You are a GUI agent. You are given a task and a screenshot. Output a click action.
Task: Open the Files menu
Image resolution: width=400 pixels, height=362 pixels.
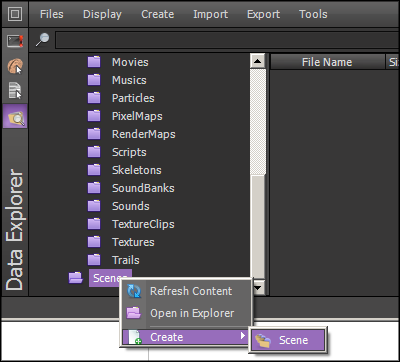[52, 14]
